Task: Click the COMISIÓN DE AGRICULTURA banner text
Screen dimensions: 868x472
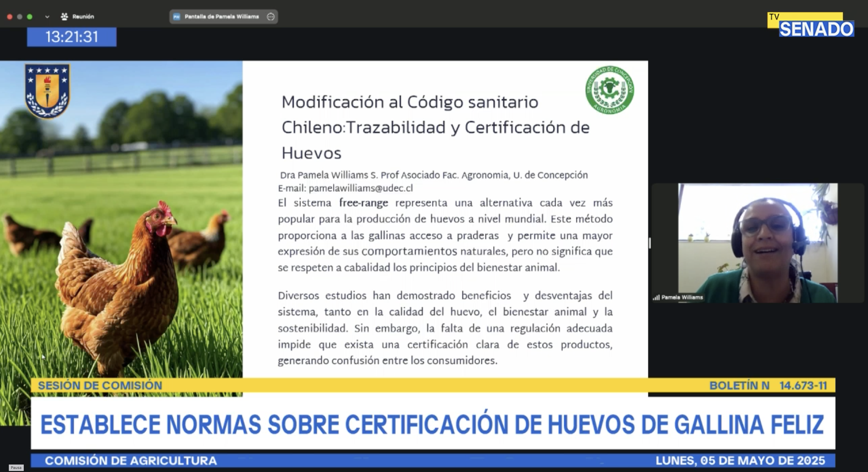Action: [x=131, y=460]
